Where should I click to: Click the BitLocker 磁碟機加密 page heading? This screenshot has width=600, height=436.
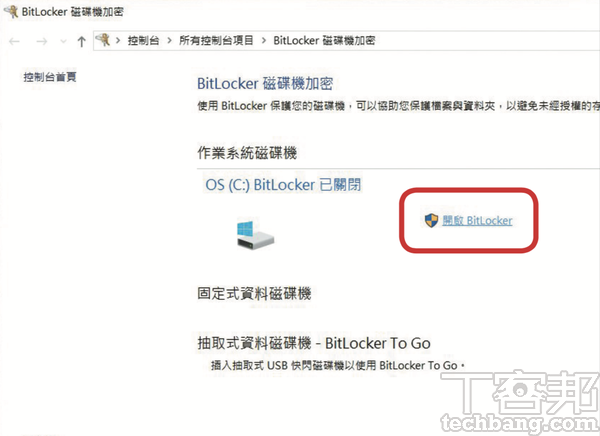click(265, 83)
